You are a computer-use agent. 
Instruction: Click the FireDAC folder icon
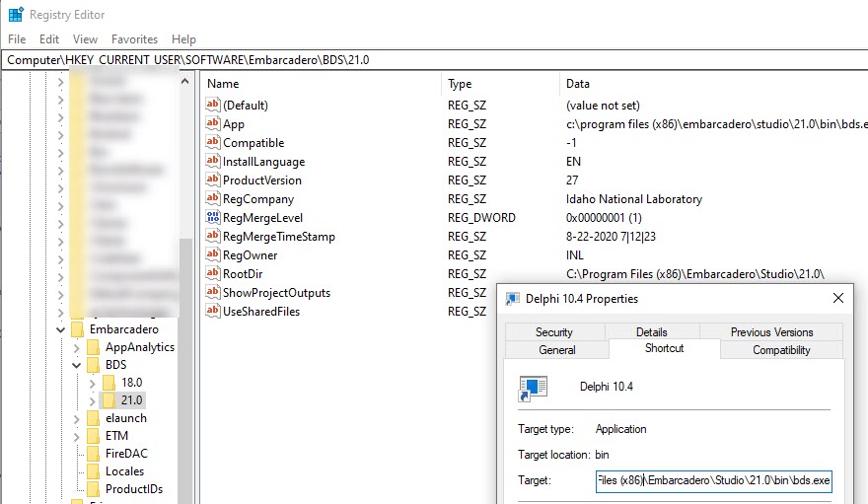(x=94, y=453)
